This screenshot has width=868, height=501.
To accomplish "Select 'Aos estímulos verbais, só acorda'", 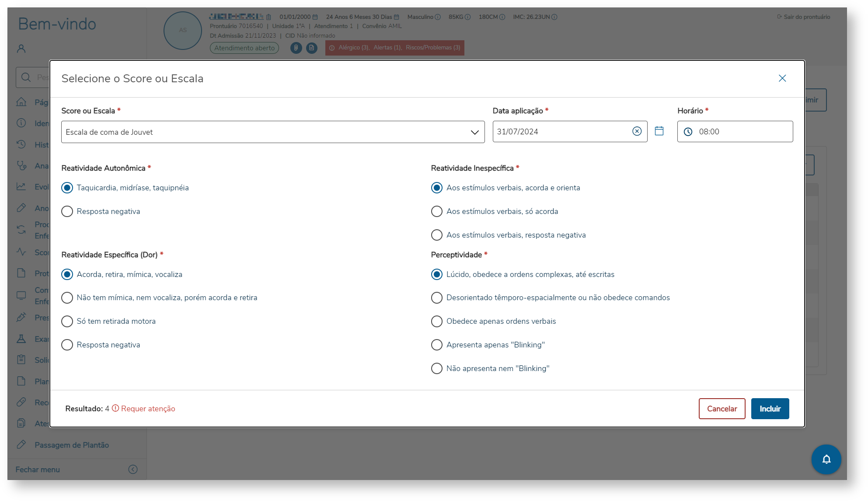I will click(x=436, y=211).
